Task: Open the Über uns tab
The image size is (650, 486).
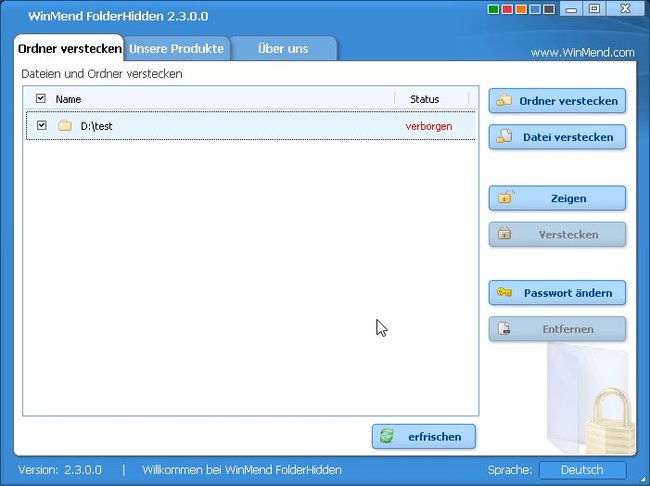Action: tap(283, 49)
